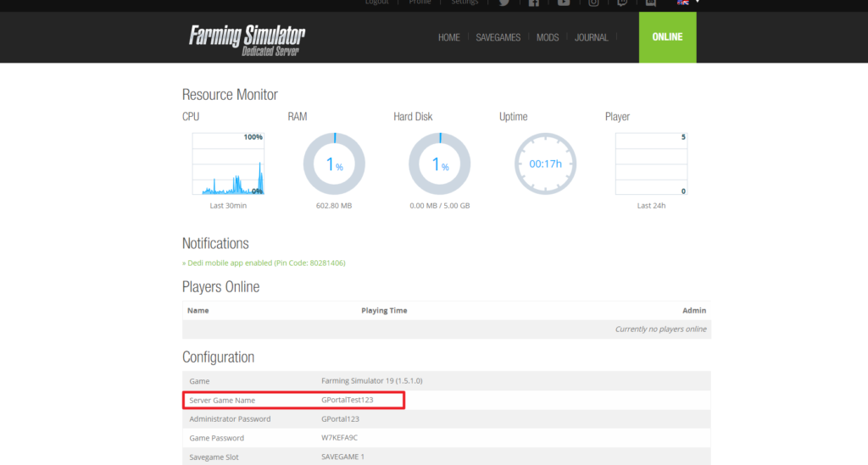Open the Twitch icon link

(622, 3)
